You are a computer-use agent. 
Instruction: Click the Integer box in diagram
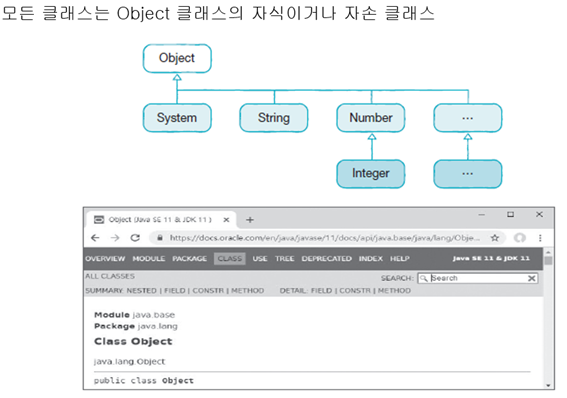[x=371, y=174]
